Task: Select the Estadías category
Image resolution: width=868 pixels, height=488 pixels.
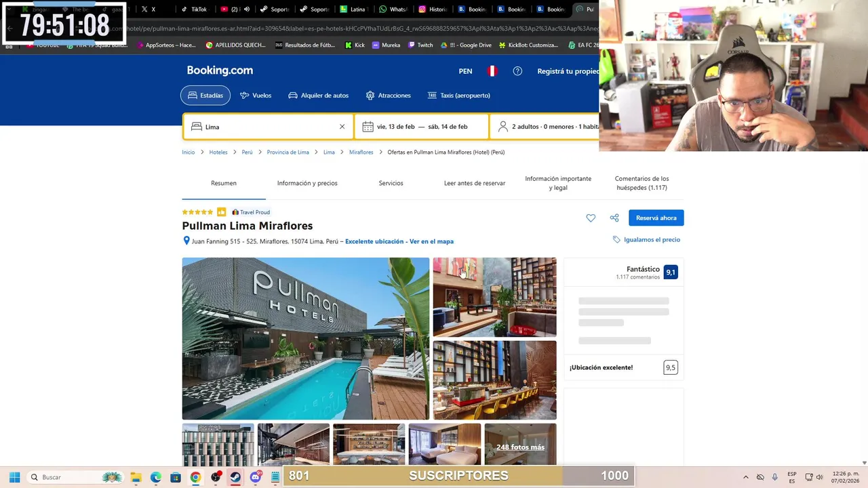Action: [x=205, y=96]
